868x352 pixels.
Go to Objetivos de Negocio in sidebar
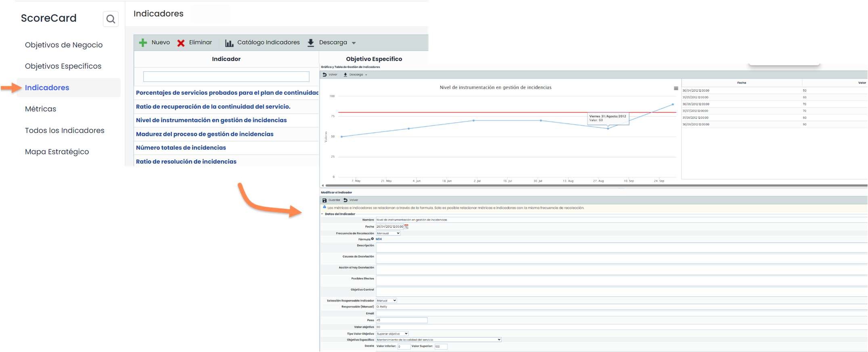point(64,45)
